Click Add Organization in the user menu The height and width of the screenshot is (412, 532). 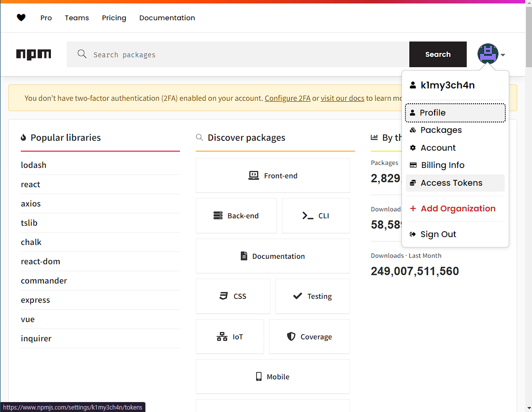pos(455,208)
